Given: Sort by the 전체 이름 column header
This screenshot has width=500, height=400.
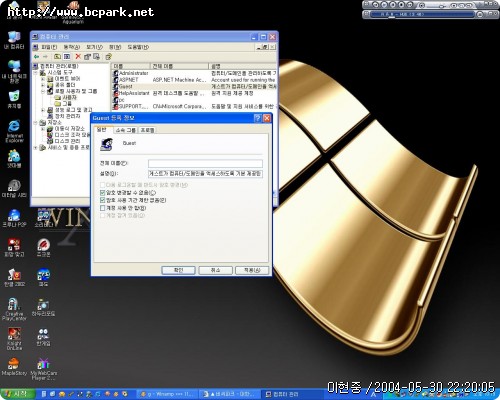Looking at the screenshot, I should click(179, 66).
